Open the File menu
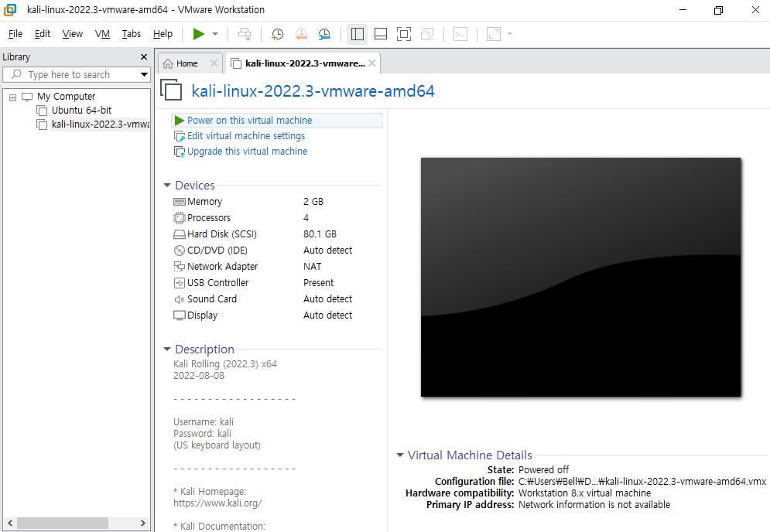This screenshot has width=770, height=532. [15, 34]
